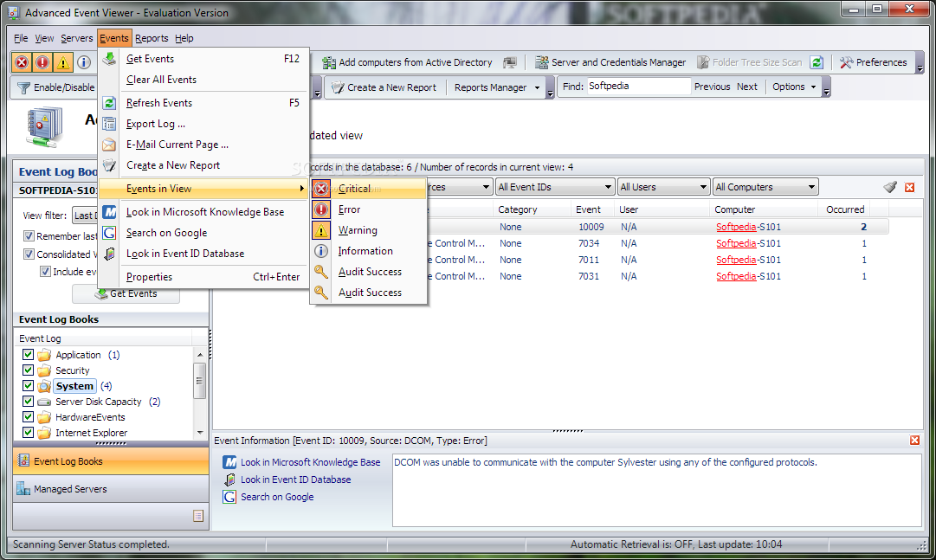936x560 pixels.
Task: Uncheck the Internet Explorer log checkbox
Action: (28, 432)
